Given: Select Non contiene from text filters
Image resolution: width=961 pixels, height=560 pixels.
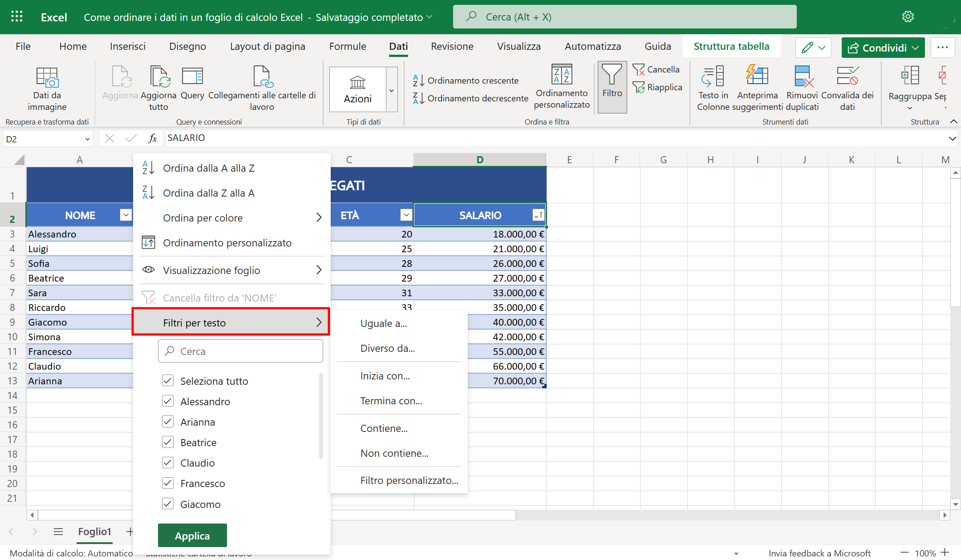Looking at the screenshot, I should pyautogui.click(x=394, y=453).
